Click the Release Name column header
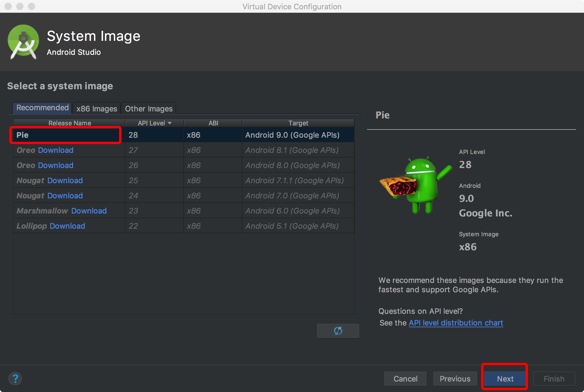The width and height of the screenshot is (584, 392). tap(69, 123)
